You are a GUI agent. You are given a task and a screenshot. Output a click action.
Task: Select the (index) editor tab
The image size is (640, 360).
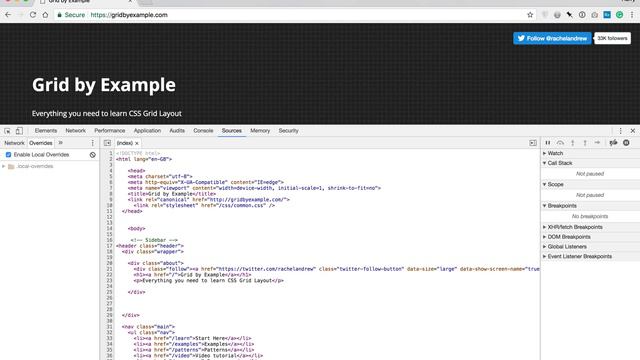point(125,143)
